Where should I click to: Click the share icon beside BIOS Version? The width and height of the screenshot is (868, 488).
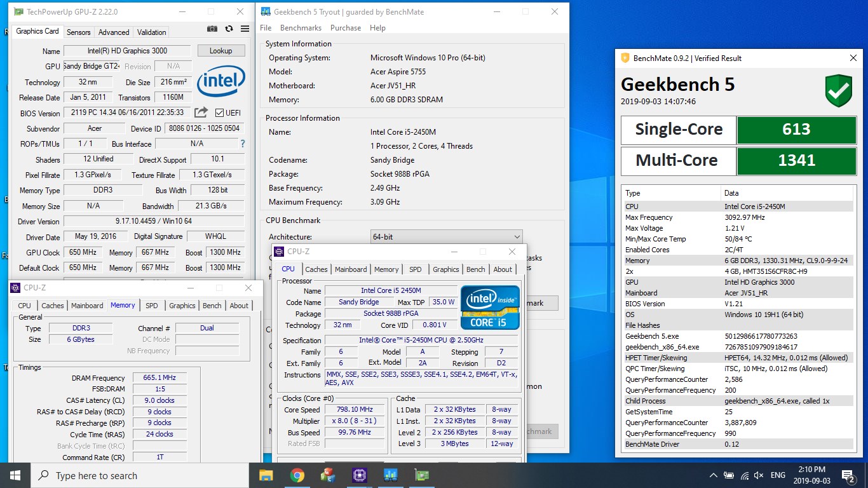[x=201, y=112]
